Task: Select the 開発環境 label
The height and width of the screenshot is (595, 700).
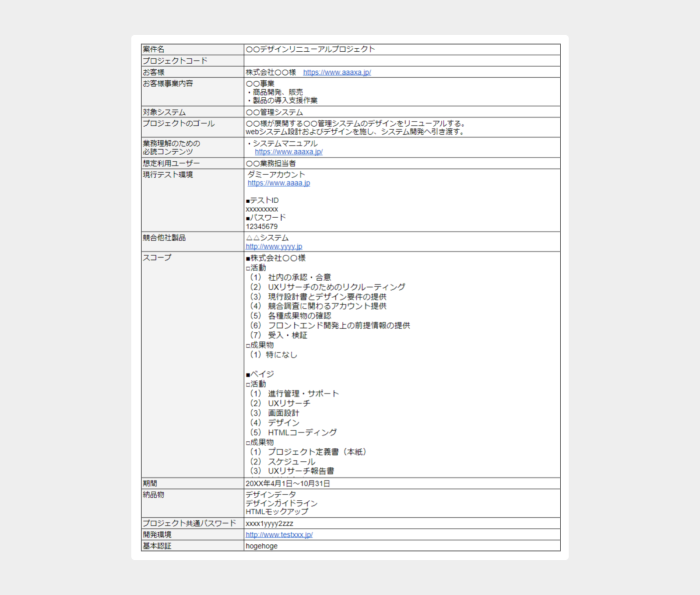Action: pos(157,534)
